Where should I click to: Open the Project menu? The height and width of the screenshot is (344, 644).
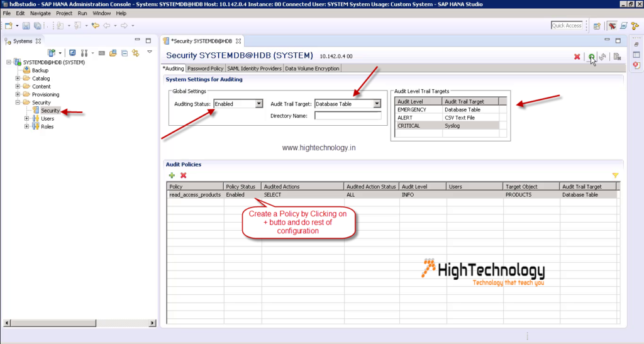[x=64, y=13]
